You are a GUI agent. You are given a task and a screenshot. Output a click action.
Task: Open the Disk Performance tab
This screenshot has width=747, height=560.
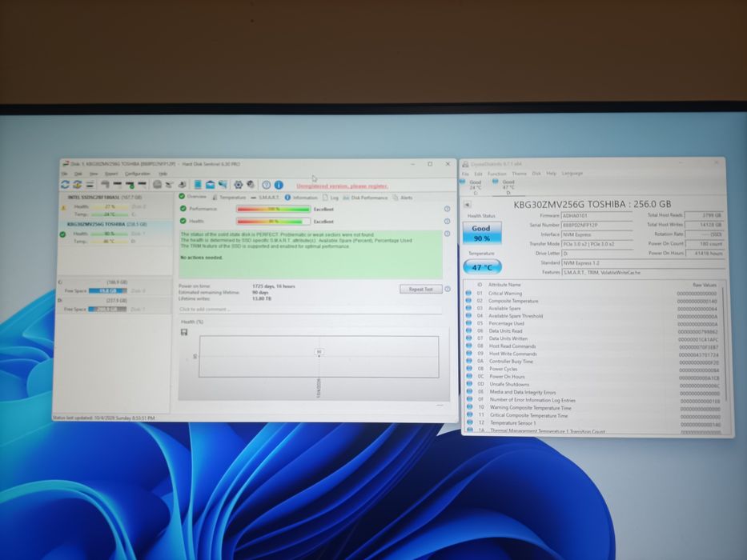pyautogui.click(x=365, y=198)
